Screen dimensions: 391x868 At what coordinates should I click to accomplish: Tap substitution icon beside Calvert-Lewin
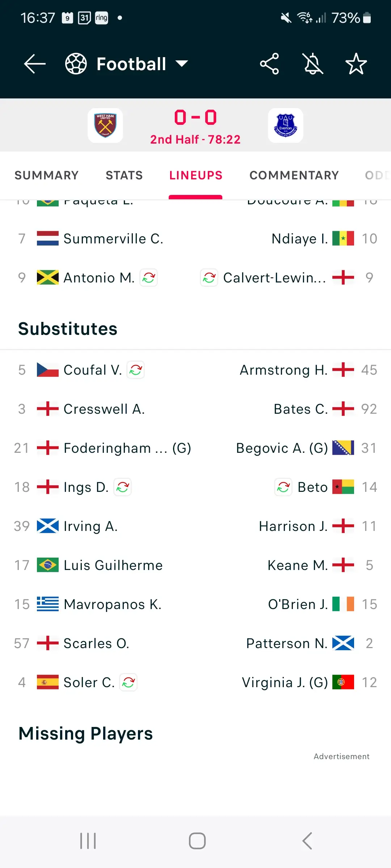tap(209, 278)
